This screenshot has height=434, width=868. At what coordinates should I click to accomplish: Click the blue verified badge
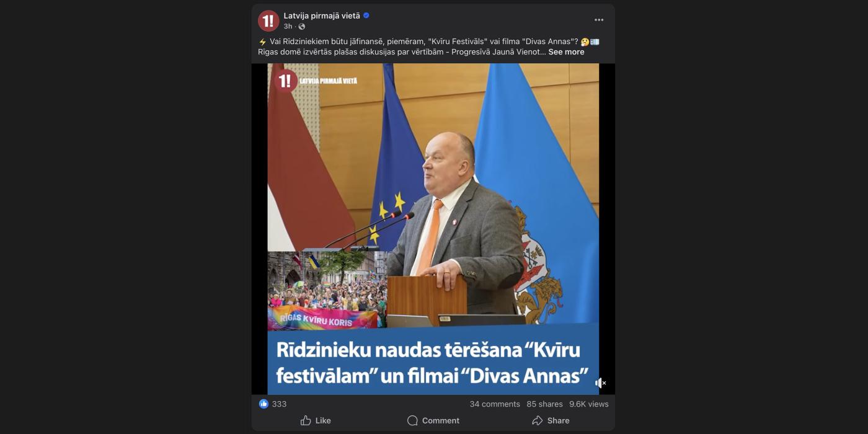click(x=366, y=15)
